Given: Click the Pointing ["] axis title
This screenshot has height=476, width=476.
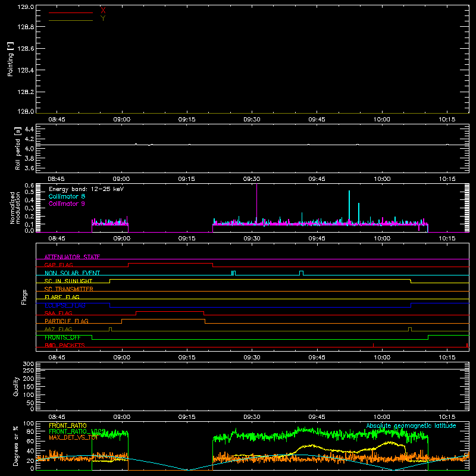Looking at the screenshot, I should [x=10, y=59].
